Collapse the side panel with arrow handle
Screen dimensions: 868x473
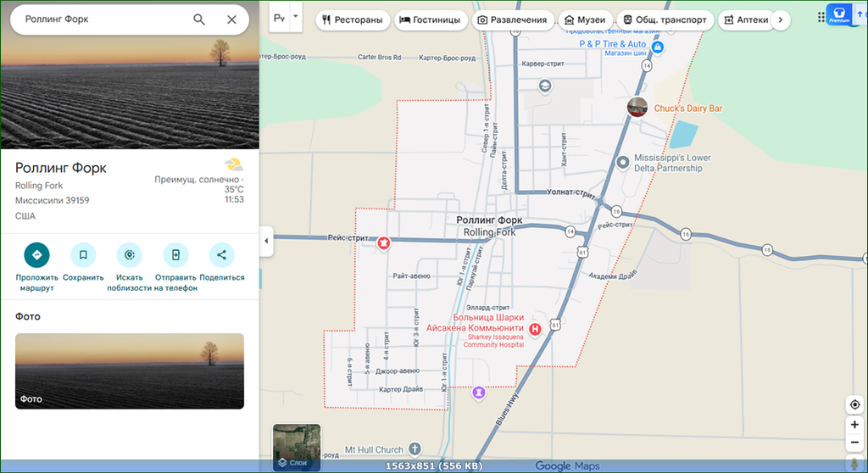point(266,241)
